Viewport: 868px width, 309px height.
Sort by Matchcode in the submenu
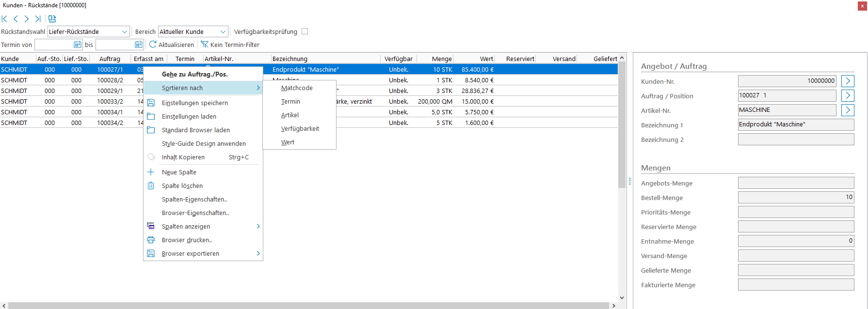coord(297,88)
